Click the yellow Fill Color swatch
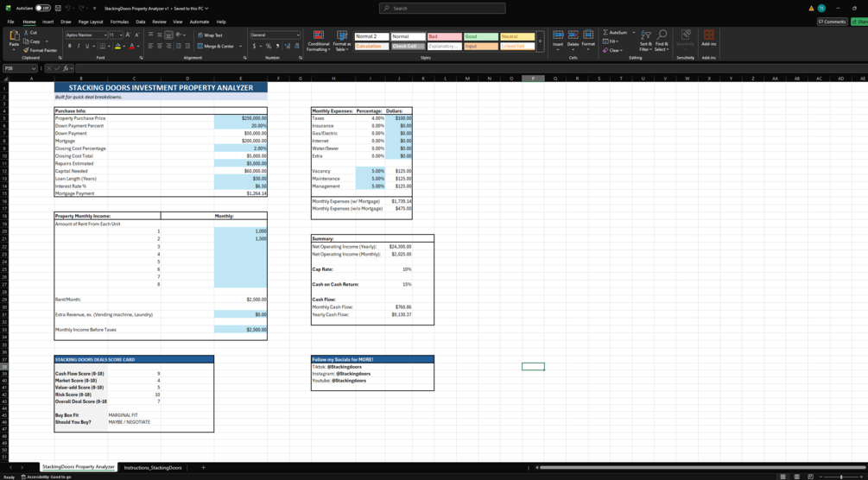This screenshot has height=480, width=868. coord(118,46)
